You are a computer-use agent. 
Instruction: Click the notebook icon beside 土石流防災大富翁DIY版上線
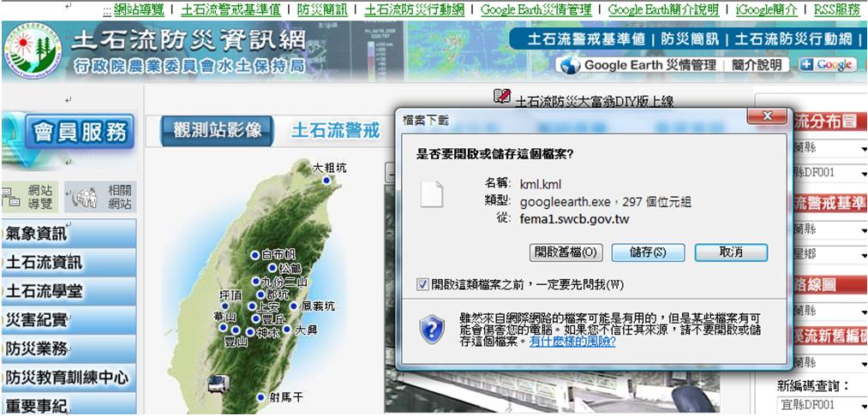501,96
